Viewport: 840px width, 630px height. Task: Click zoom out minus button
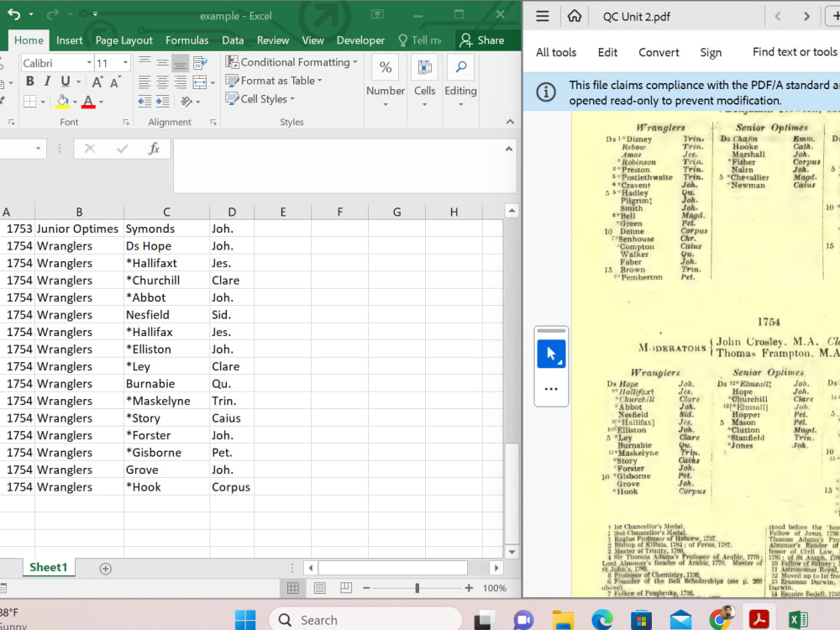(x=366, y=588)
